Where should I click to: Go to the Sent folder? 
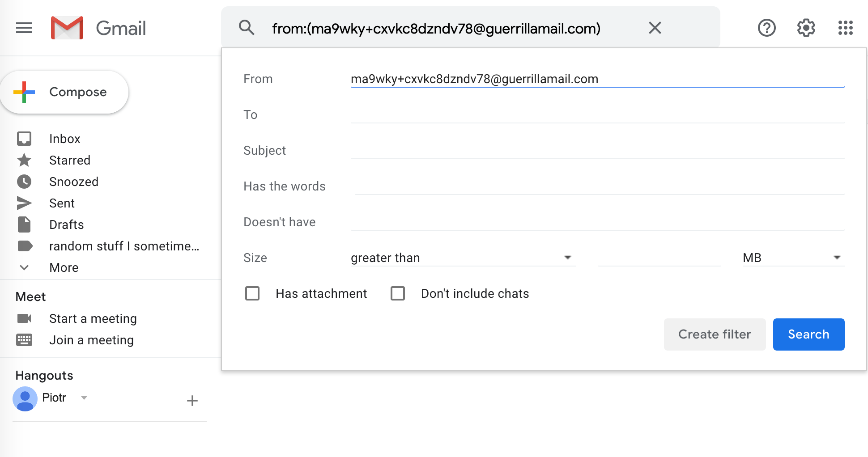[x=62, y=203]
